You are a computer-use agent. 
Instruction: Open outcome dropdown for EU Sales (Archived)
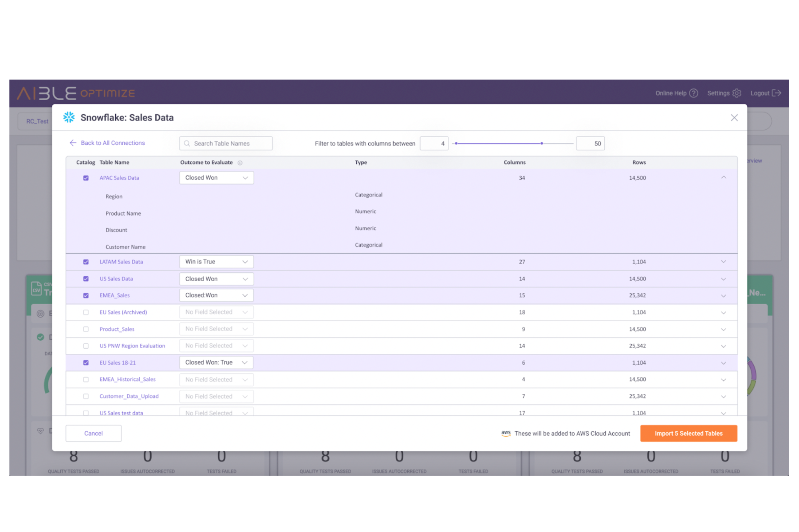click(216, 312)
